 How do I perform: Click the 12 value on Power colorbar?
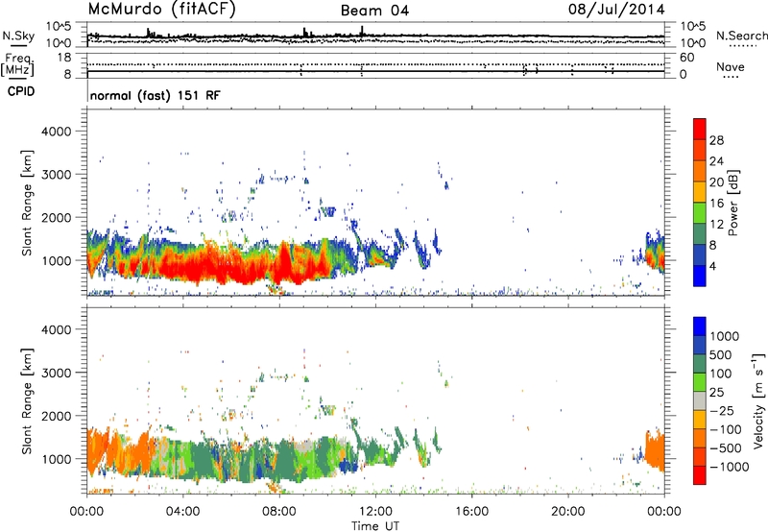[x=716, y=225]
